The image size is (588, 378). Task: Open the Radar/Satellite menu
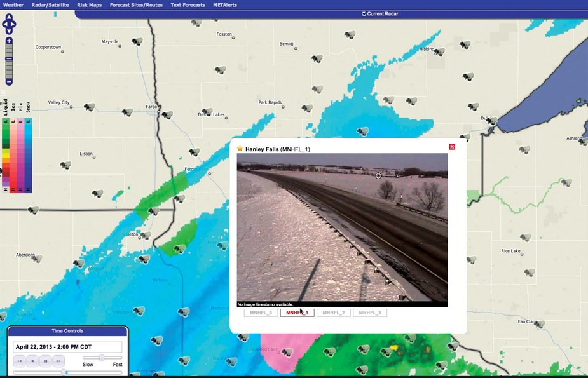click(51, 4)
